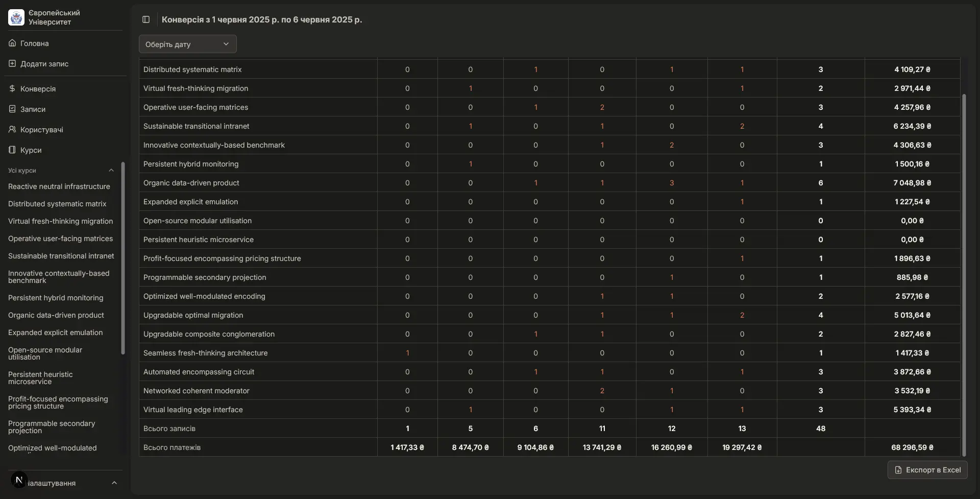Expand the Налаштування section chevron
The width and height of the screenshot is (980, 499).
click(114, 483)
